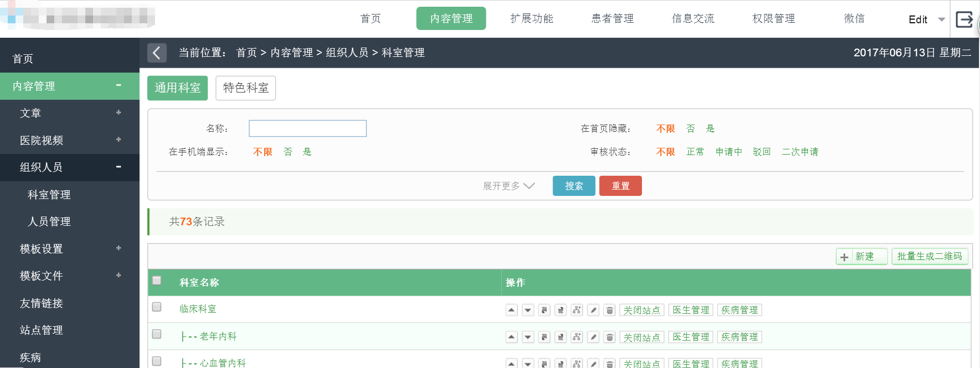Screen dimensions: 980x368
Task: Click the add sub-department tree icon for 临床科室
Action: pyautogui.click(x=577, y=310)
